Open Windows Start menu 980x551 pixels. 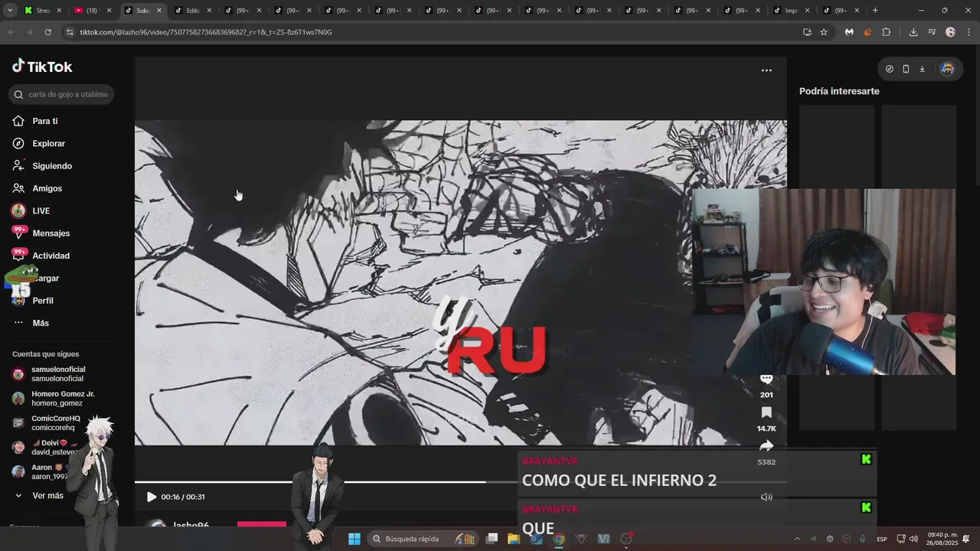click(x=354, y=539)
